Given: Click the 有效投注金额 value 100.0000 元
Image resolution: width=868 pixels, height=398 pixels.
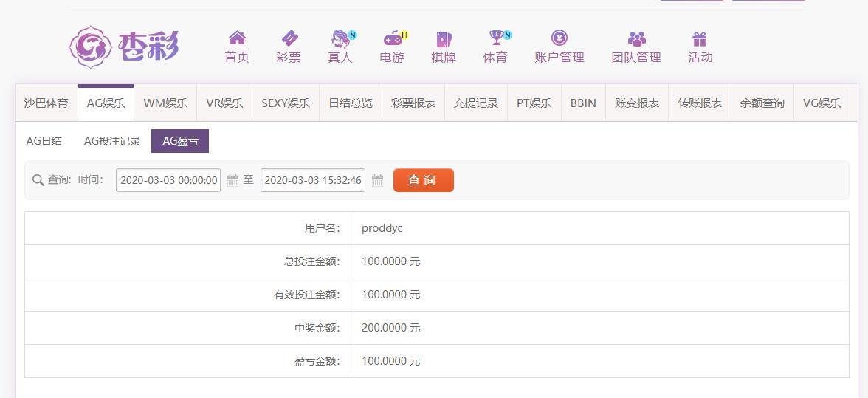Looking at the screenshot, I should coord(391,295).
